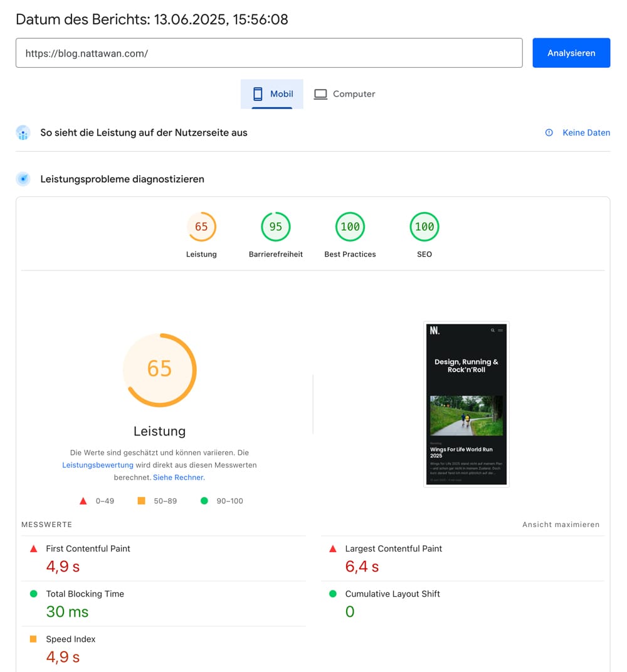Click the Largest Contentful Paint label

393,548
